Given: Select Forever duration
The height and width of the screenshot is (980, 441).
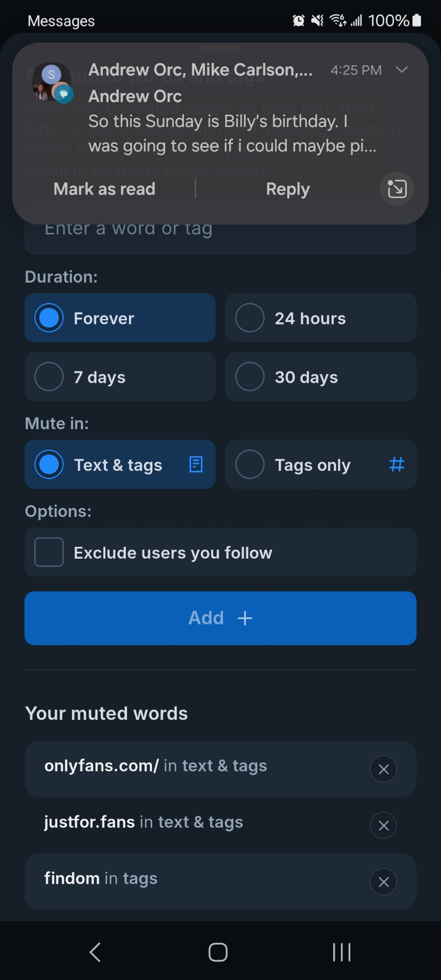Looking at the screenshot, I should 120,318.
